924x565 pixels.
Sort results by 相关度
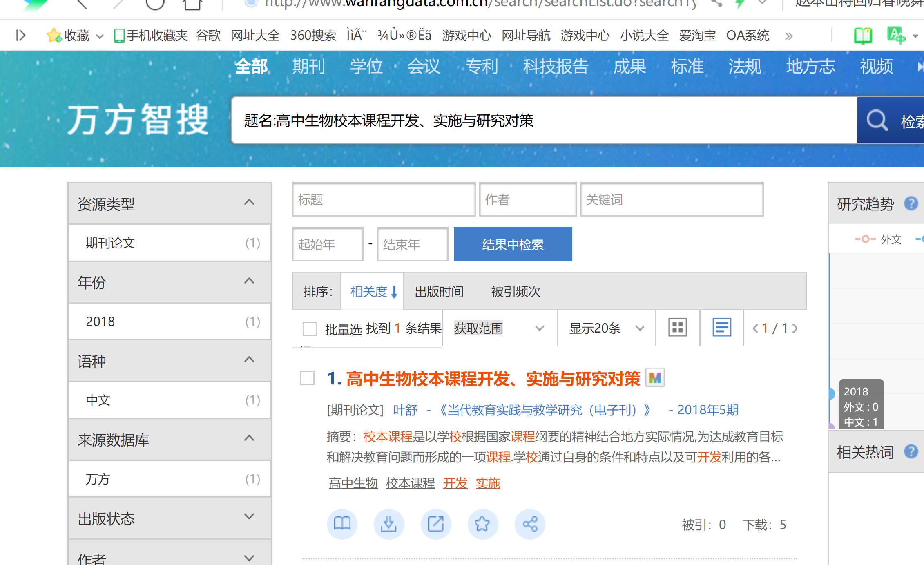[x=373, y=292]
